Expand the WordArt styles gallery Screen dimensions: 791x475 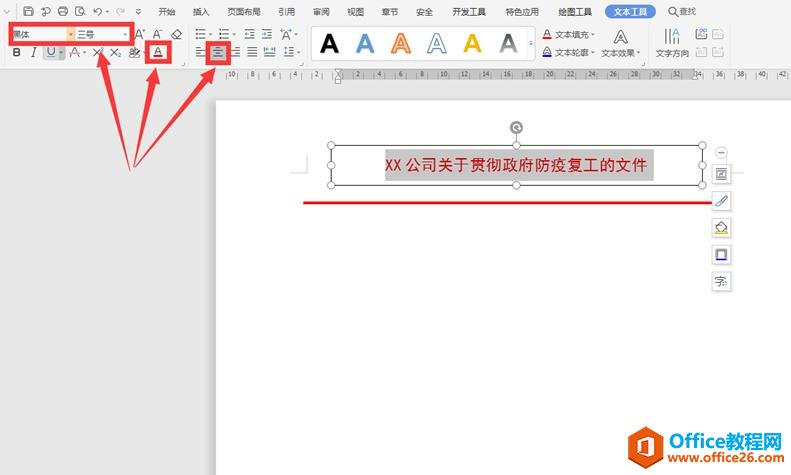pos(531,43)
